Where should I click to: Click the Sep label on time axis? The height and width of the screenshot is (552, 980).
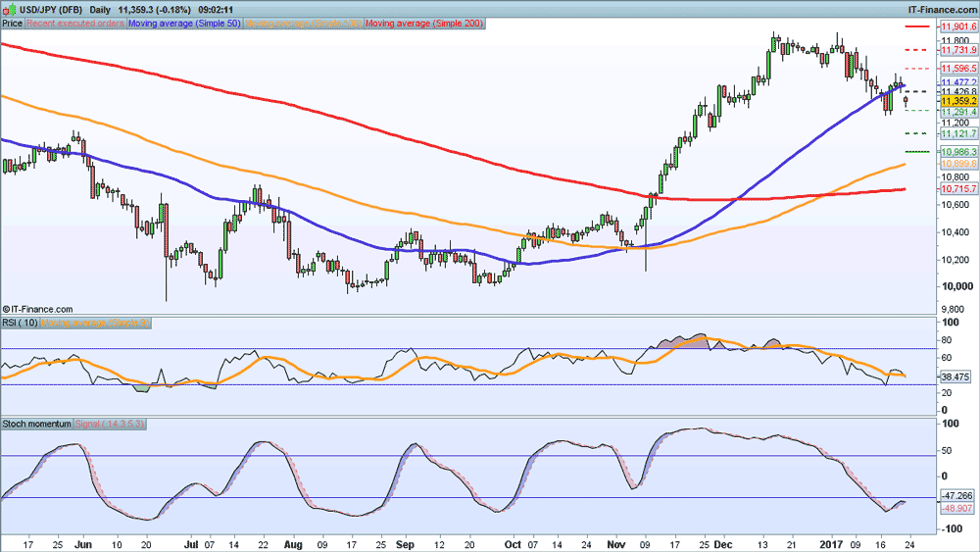pos(405,544)
